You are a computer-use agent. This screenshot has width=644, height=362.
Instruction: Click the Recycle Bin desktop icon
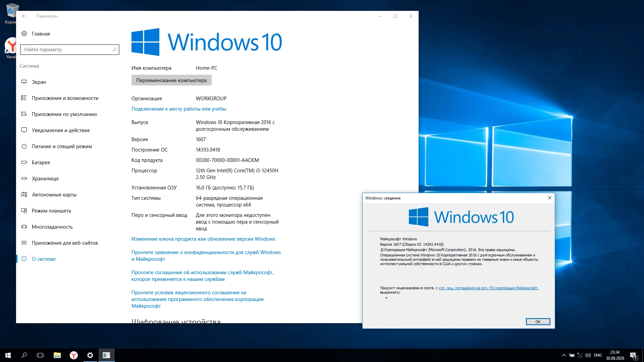coord(11,14)
